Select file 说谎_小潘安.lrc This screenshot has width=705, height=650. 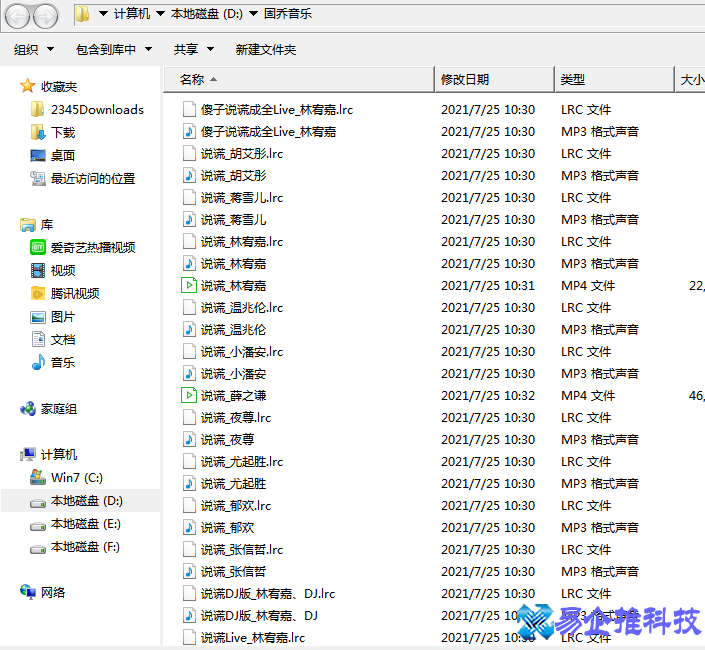[x=242, y=352]
